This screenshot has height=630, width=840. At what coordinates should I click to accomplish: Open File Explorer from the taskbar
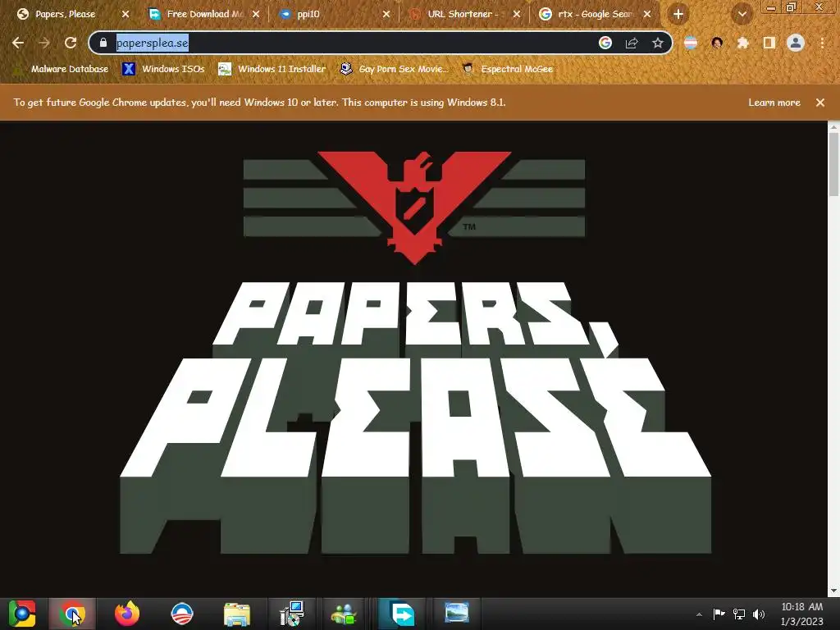(x=236, y=614)
